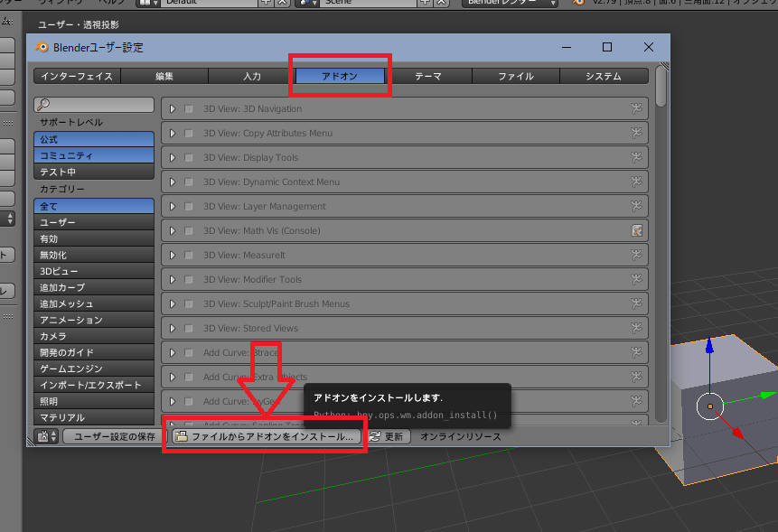Click community icon on Copy Attributes Menu row

pos(637,133)
